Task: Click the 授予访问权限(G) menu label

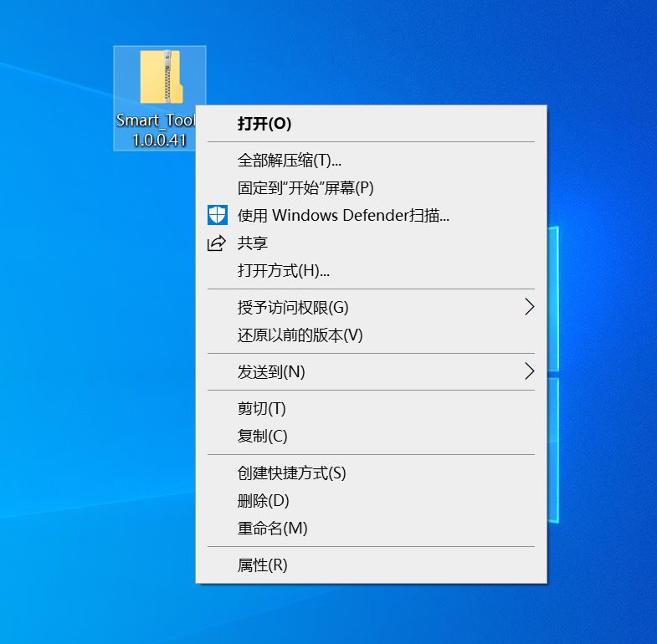Action: point(293,308)
